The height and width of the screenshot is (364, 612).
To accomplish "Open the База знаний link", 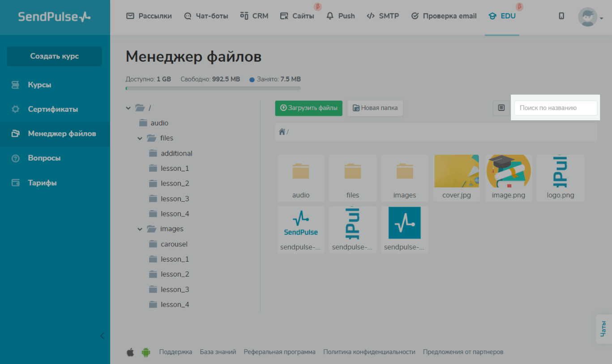I will (x=218, y=352).
